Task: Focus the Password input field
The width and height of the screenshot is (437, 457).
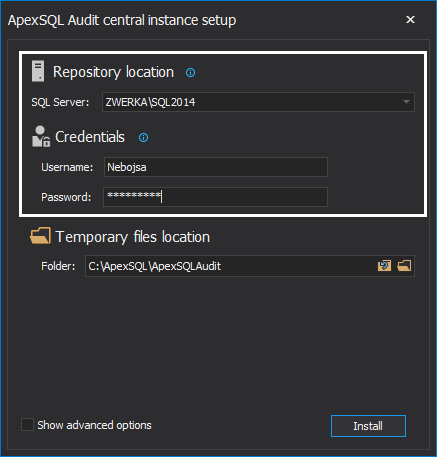Action: tap(216, 197)
